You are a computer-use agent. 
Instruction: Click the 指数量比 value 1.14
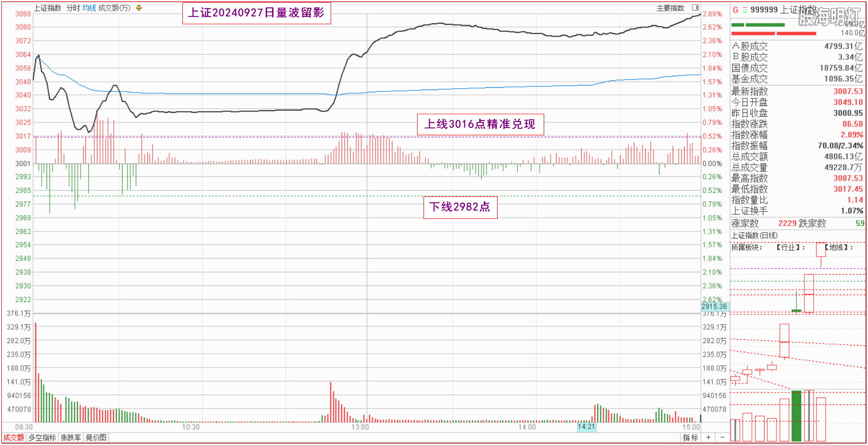(855, 200)
